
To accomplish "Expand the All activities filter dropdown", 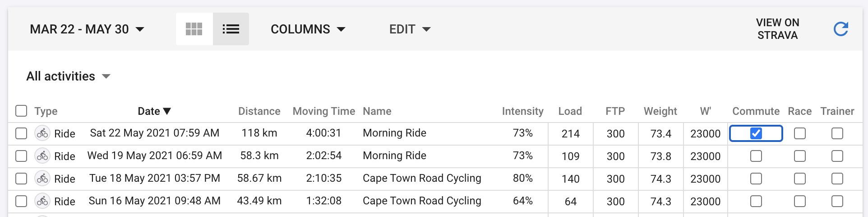I will tap(68, 76).
